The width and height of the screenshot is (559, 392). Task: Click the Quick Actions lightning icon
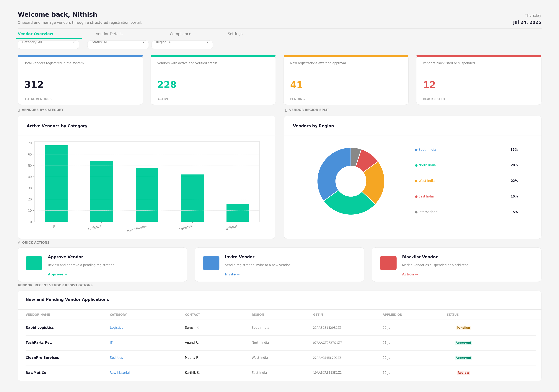coord(19,243)
